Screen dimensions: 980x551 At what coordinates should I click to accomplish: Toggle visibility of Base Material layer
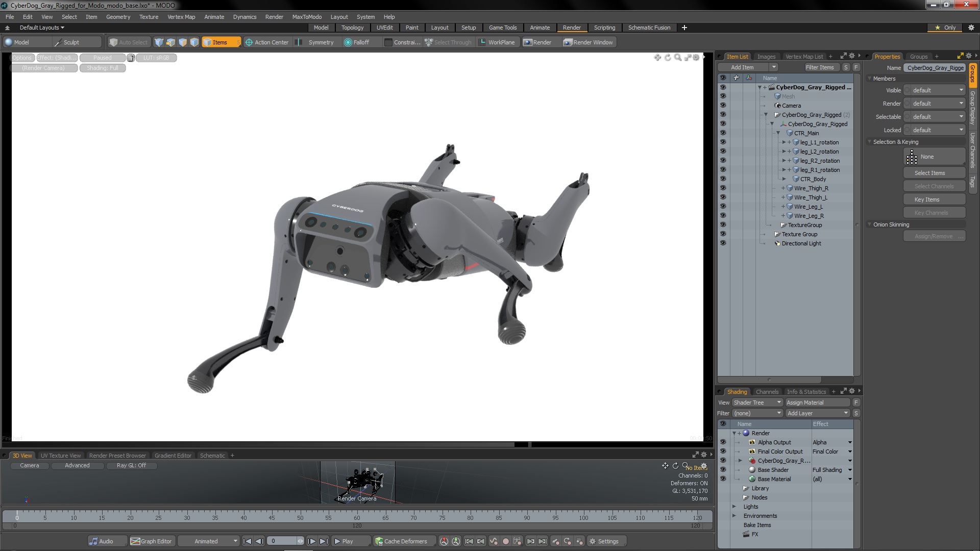[x=723, y=479]
